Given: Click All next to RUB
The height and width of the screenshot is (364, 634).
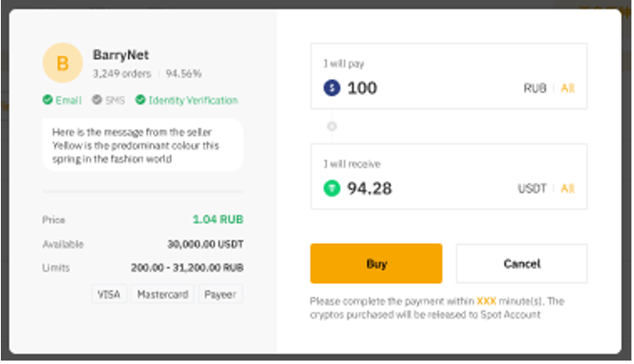Looking at the screenshot, I should [568, 88].
